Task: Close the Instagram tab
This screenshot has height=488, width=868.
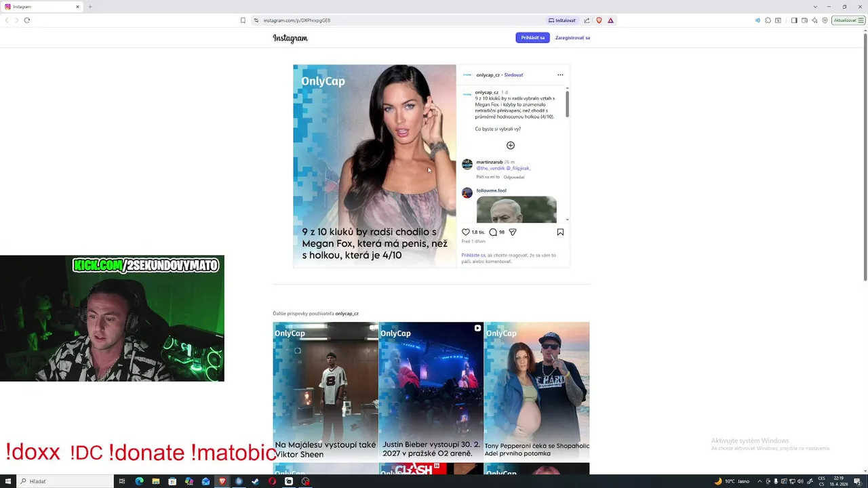Action: 77,7
